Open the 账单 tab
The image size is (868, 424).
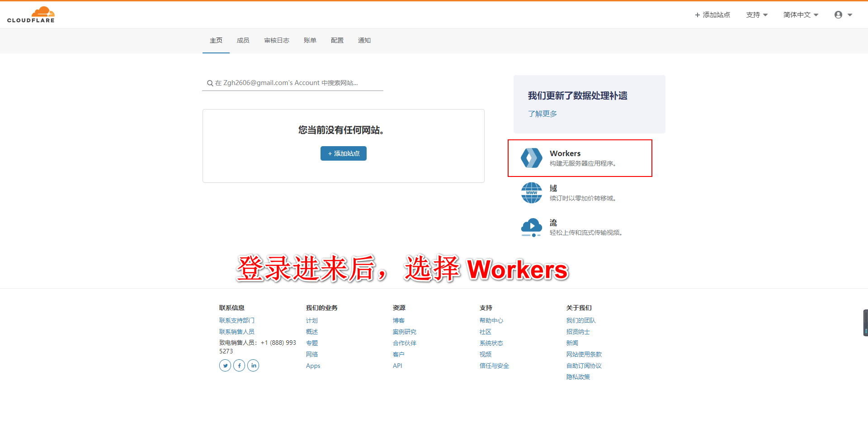point(310,40)
